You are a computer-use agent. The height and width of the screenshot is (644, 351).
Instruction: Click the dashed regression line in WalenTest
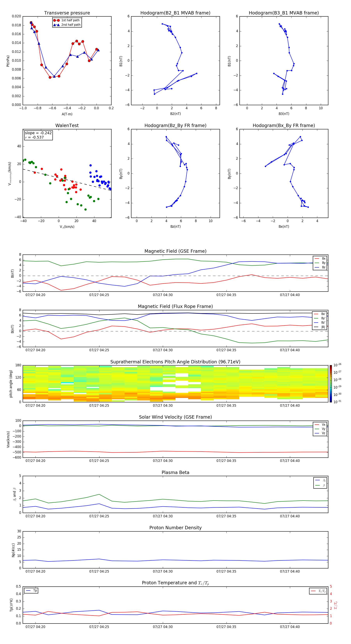click(67, 180)
